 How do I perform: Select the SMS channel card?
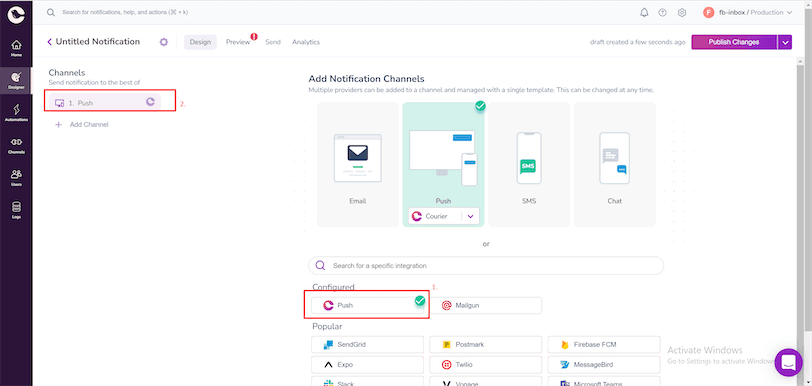[529, 164]
